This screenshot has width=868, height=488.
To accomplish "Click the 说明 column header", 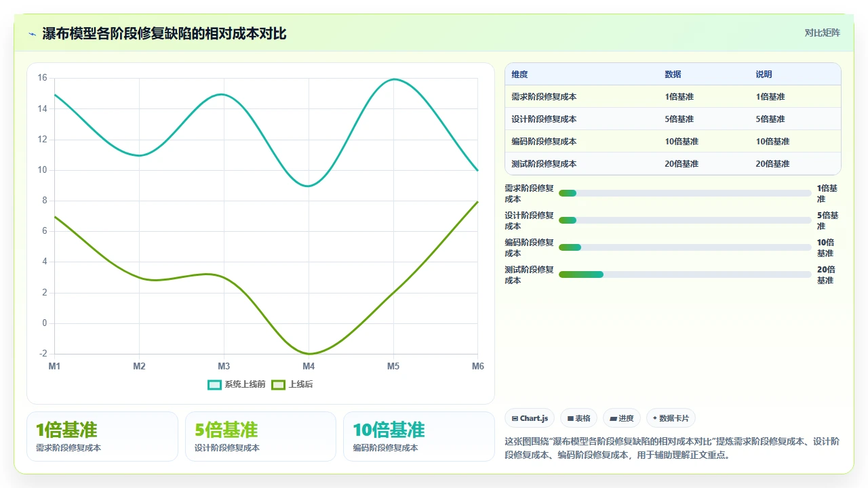I will coord(764,75).
